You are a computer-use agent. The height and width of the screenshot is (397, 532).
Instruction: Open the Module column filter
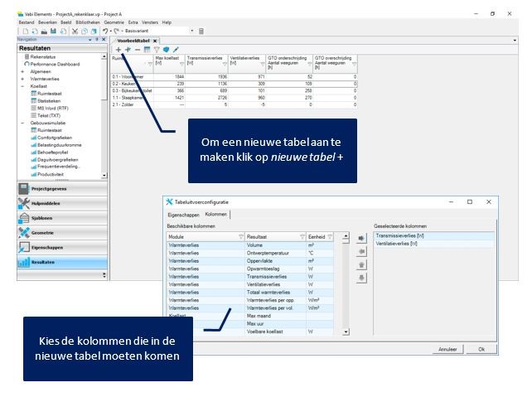coord(241,236)
